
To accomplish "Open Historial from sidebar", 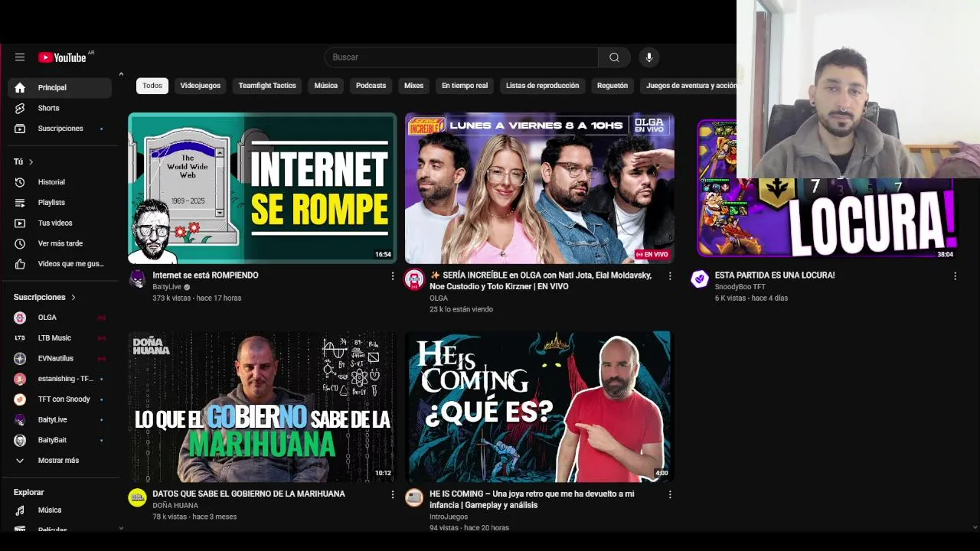I will [60, 182].
